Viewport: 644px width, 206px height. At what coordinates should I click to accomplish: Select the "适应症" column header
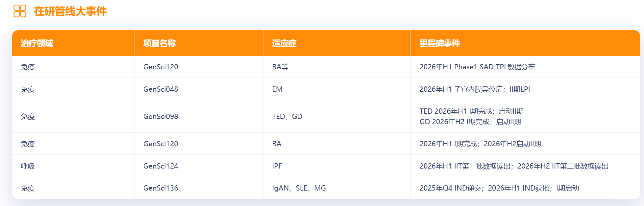click(x=284, y=43)
